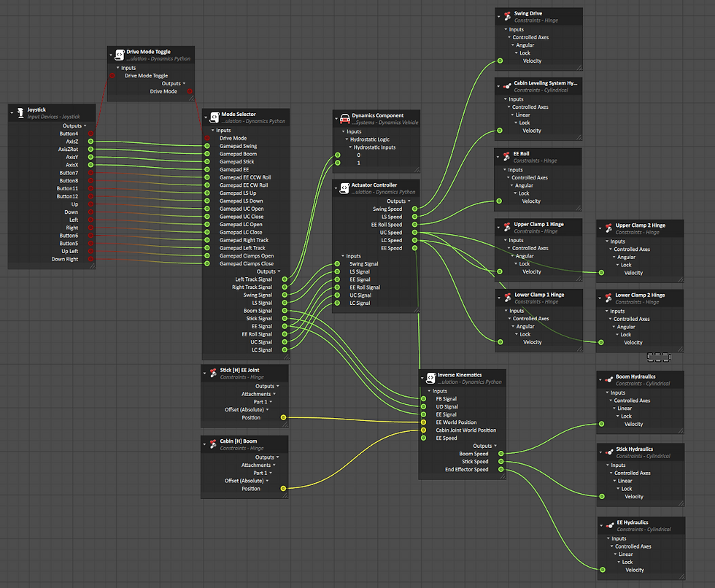Click the Joystick Button4 output port
715x588 pixels.
point(90,134)
